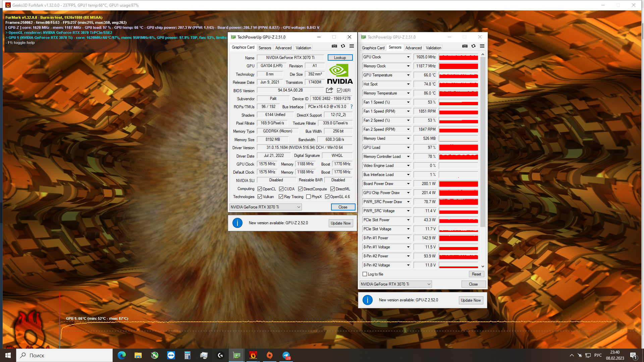Select Validation tab in GPU-Z Sensors window
The height and width of the screenshot is (362, 644).
434,48
